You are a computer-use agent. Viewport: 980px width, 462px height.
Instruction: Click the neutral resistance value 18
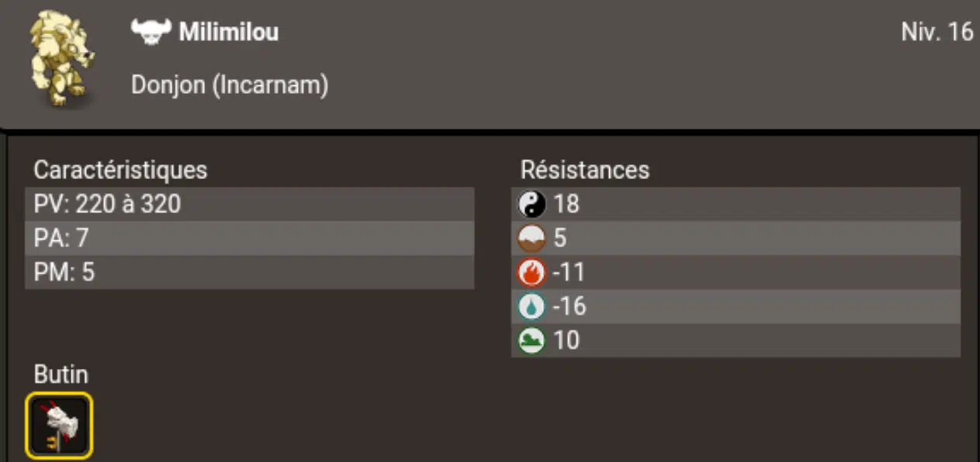(566, 205)
